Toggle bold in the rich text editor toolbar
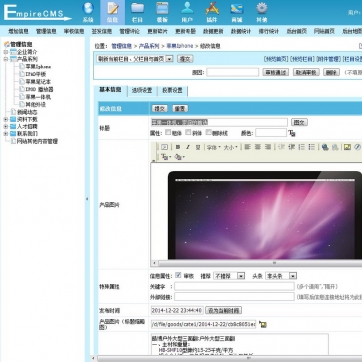Image resolution: width=362 pixels, height=362 pixels. point(178,147)
